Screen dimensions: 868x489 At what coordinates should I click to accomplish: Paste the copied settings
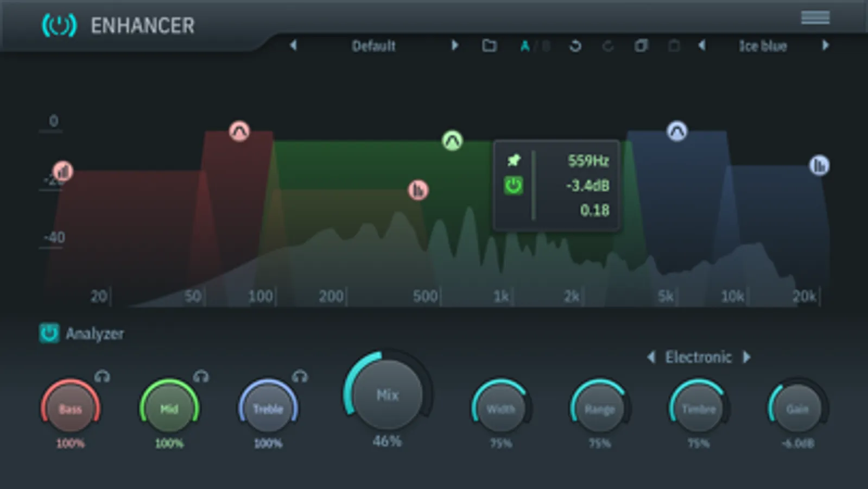point(674,46)
